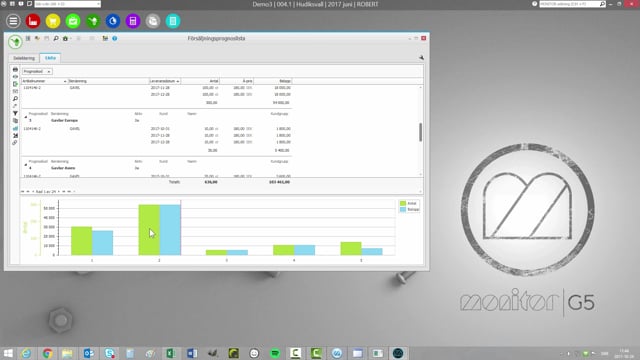Click the blue bar for group 1
The height and width of the screenshot is (360, 640).
(102, 243)
